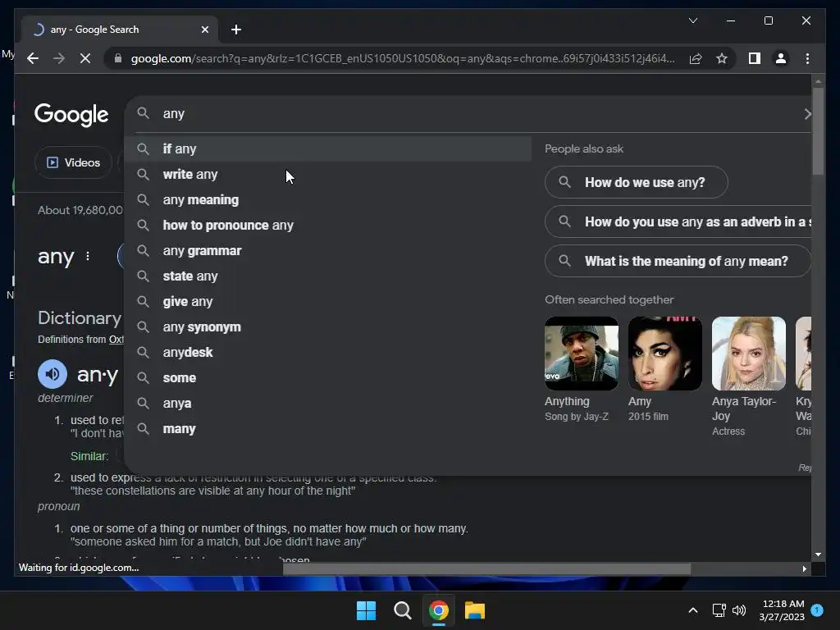Open network icon in the system tray

719,610
